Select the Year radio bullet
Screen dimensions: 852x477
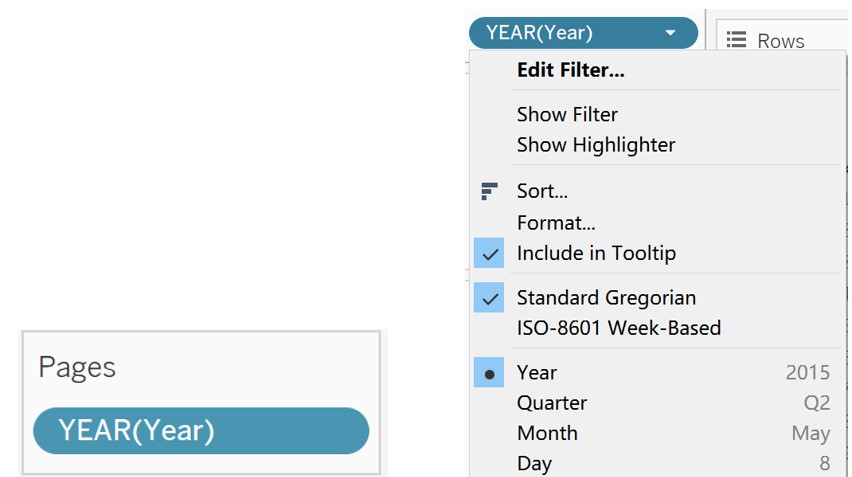pos(489,373)
